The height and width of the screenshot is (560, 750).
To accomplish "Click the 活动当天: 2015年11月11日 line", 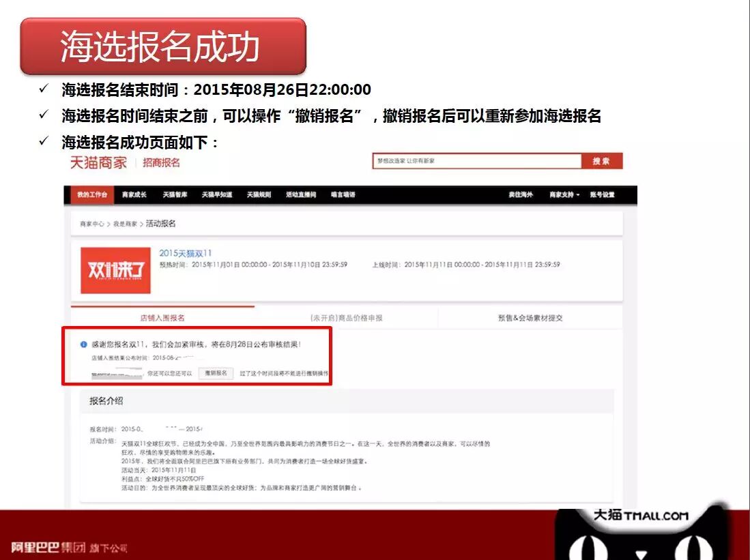I will (159, 470).
